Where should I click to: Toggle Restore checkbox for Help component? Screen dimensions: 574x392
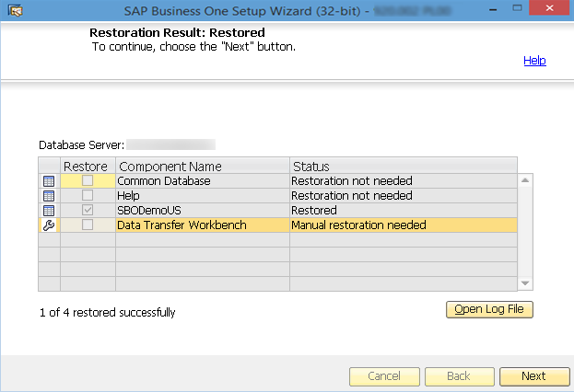(88, 195)
